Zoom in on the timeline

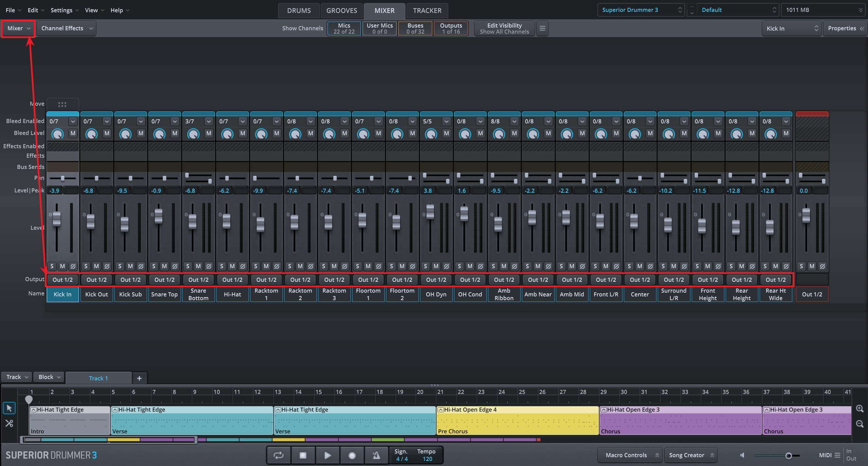click(x=860, y=408)
